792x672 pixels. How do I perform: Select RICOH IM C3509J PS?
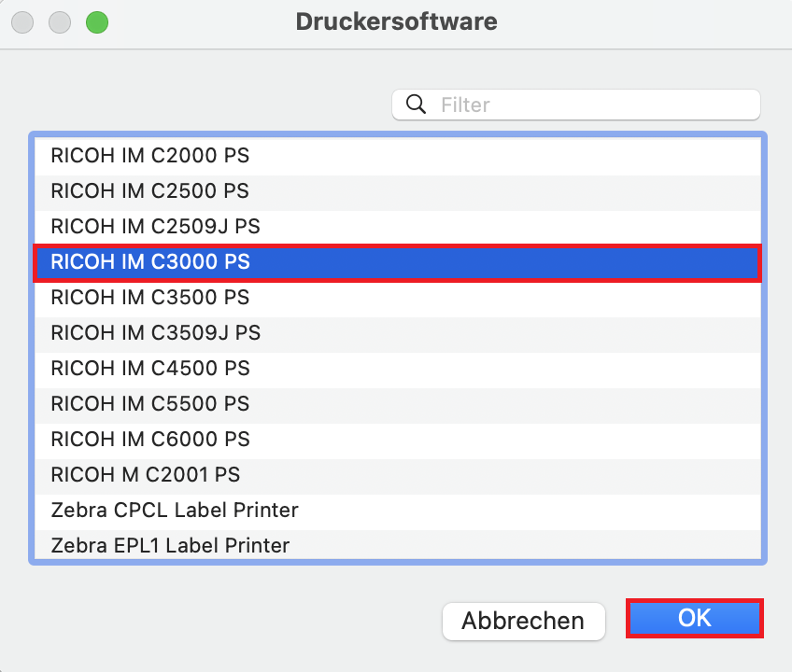[398, 333]
